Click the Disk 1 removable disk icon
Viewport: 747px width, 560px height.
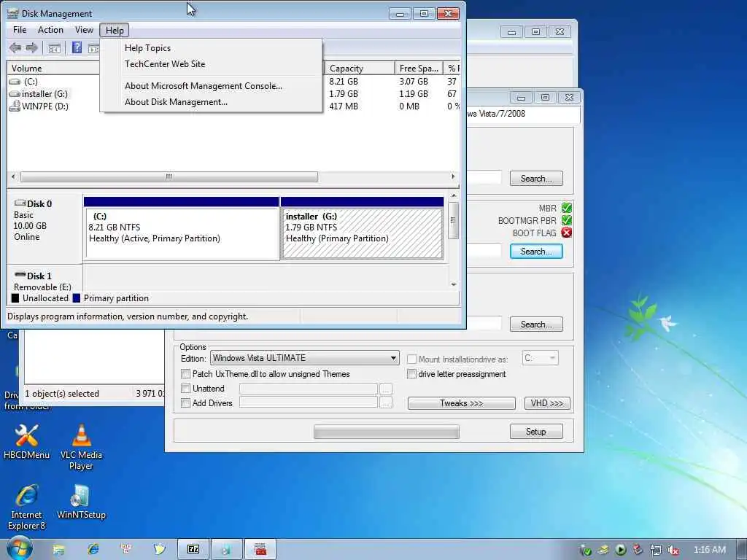click(x=20, y=275)
